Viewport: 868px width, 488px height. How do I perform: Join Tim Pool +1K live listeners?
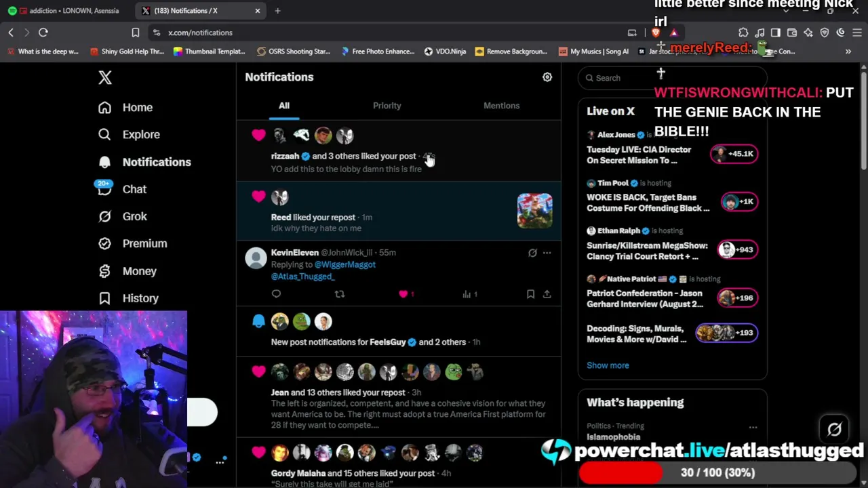[738, 201]
